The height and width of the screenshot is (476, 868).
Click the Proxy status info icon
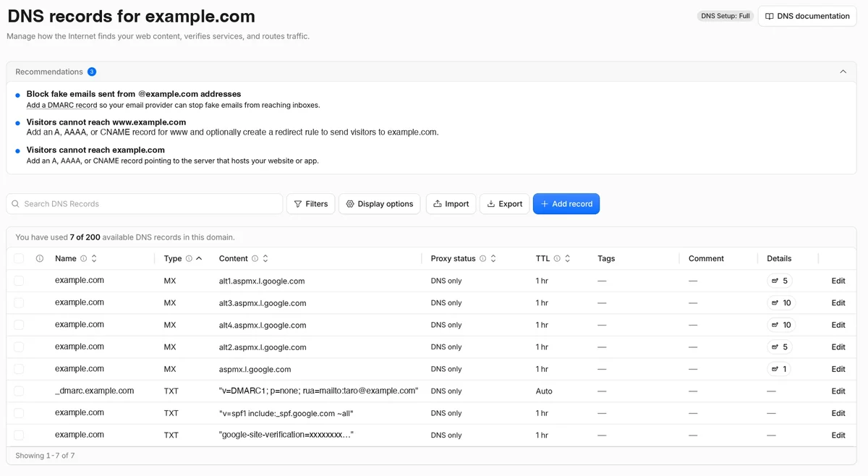coord(482,258)
